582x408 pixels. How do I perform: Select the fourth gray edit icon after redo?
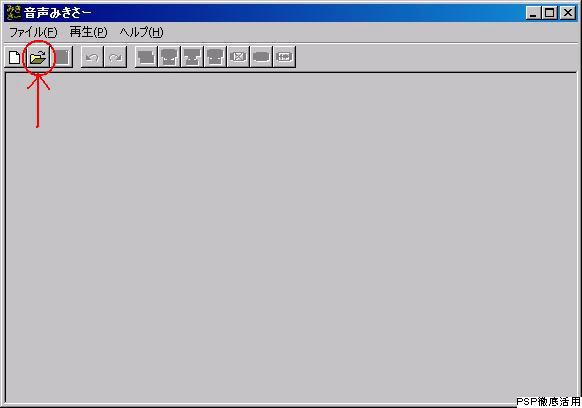[215, 57]
